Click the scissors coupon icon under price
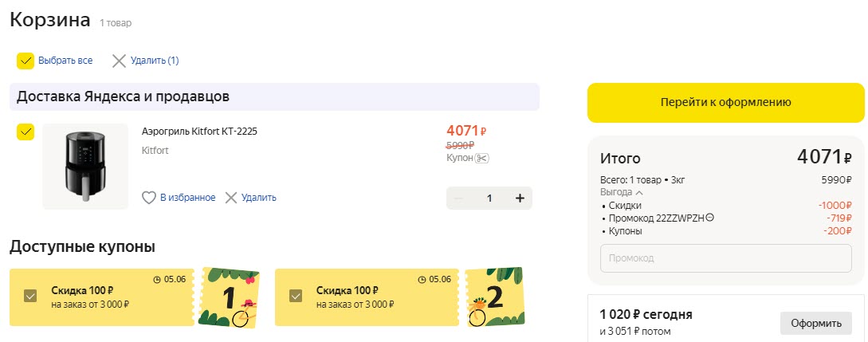Image resolution: width=868 pixels, height=342 pixels. (481, 158)
